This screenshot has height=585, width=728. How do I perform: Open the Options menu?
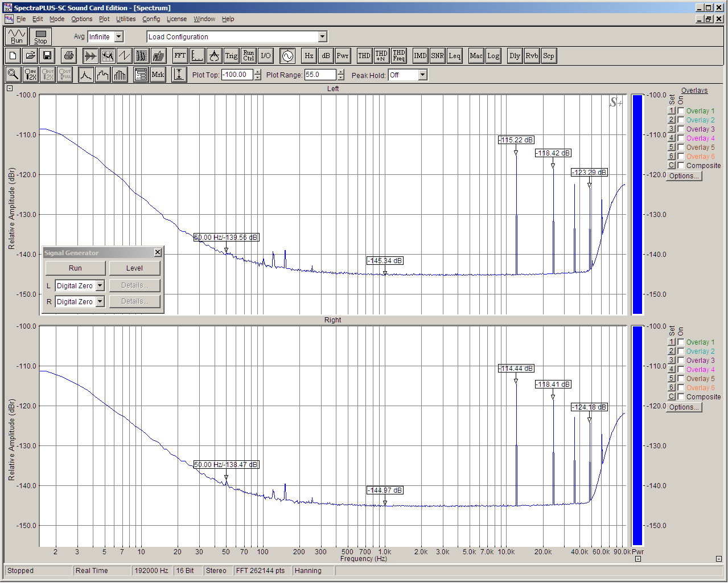click(x=82, y=19)
